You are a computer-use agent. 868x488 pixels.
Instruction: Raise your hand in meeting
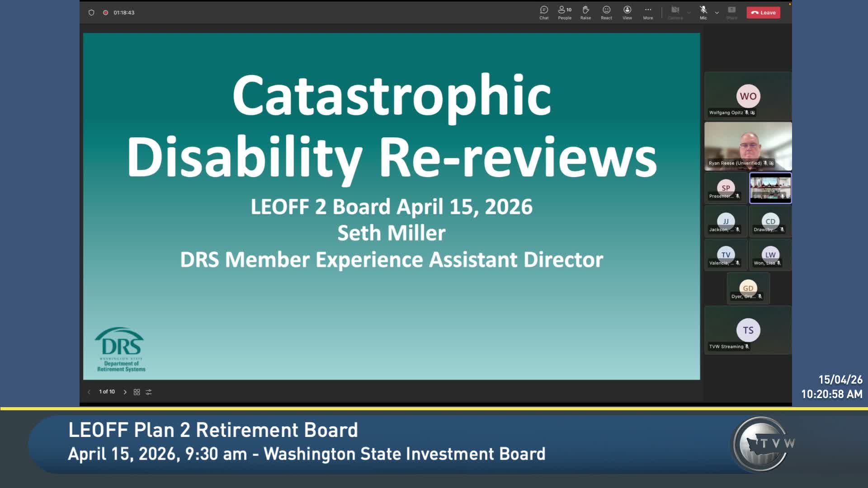[x=585, y=12]
